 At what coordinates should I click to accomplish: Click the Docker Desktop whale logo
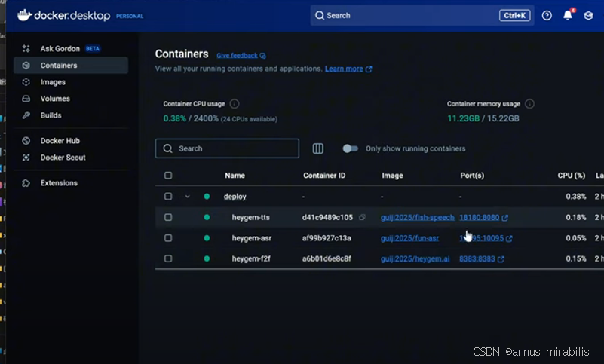click(25, 15)
